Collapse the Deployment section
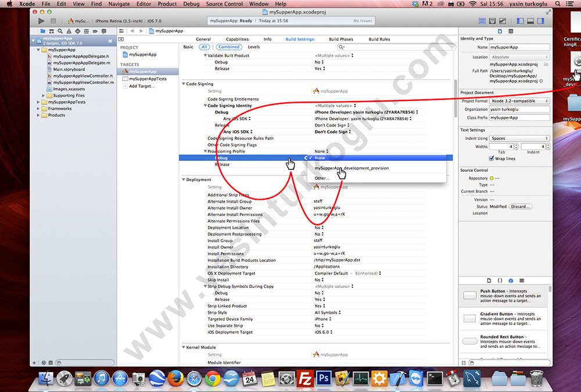The image size is (581, 392). click(184, 179)
